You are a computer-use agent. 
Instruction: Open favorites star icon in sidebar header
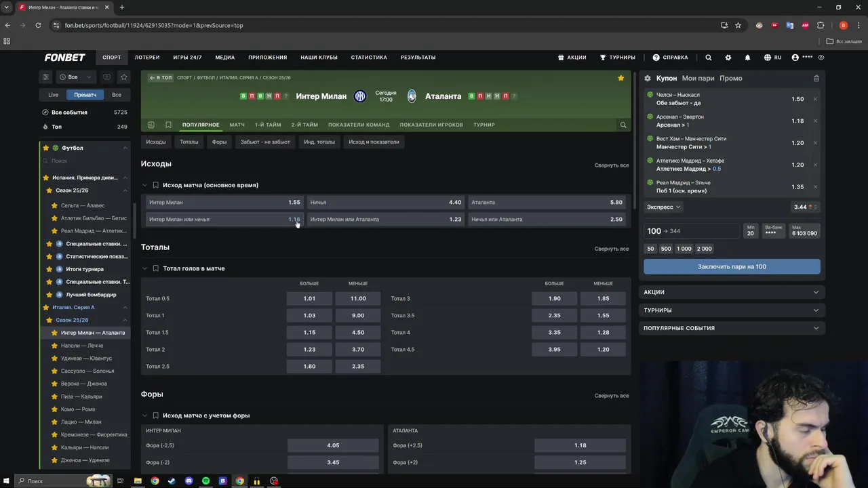[x=123, y=77]
